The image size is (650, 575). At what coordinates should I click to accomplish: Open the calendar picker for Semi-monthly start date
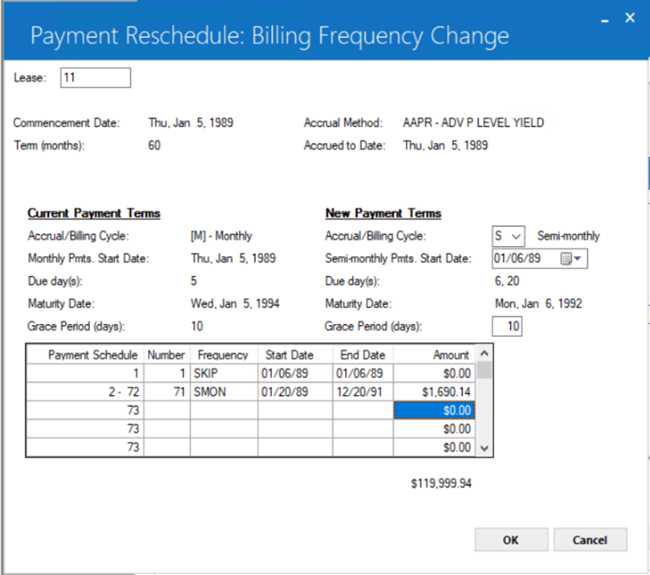coord(571,259)
